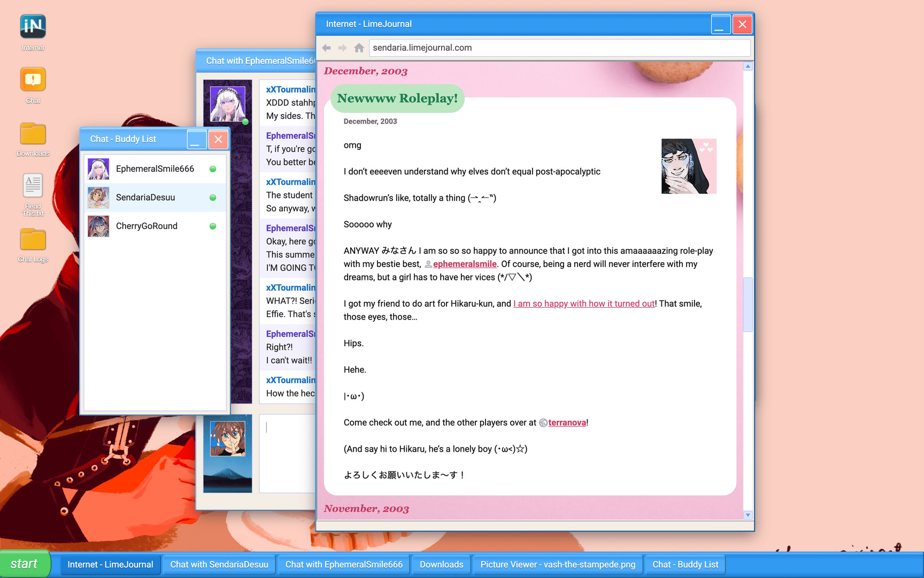
Task: Click the address bar showing sendaria.limejournal.com
Action: pyautogui.click(x=559, y=48)
